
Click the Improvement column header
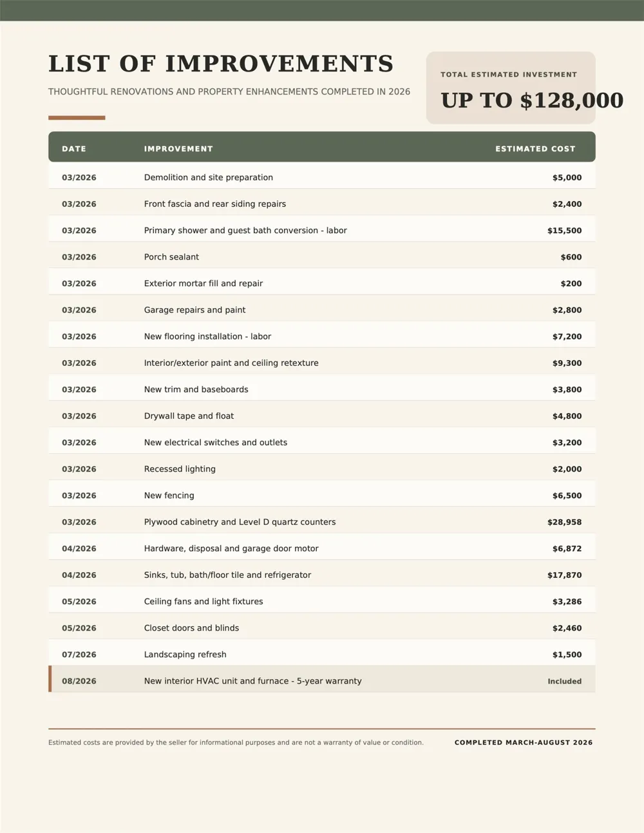(x=178, y=149)
